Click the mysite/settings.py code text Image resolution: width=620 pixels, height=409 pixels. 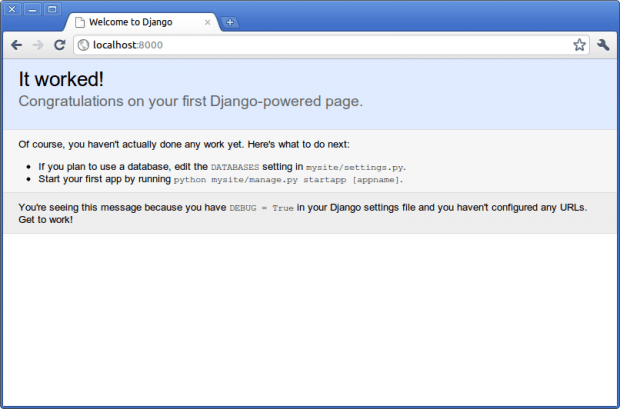355,167
